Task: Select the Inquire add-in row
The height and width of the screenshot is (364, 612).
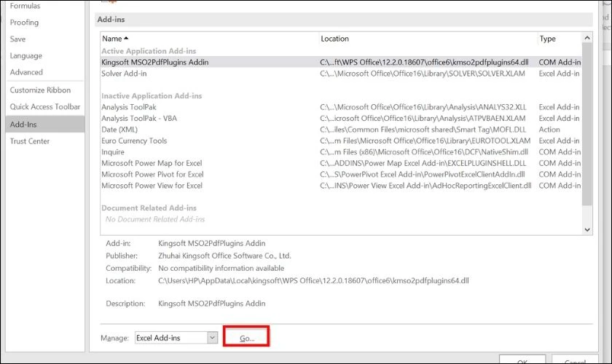Action: click(341, 152)
